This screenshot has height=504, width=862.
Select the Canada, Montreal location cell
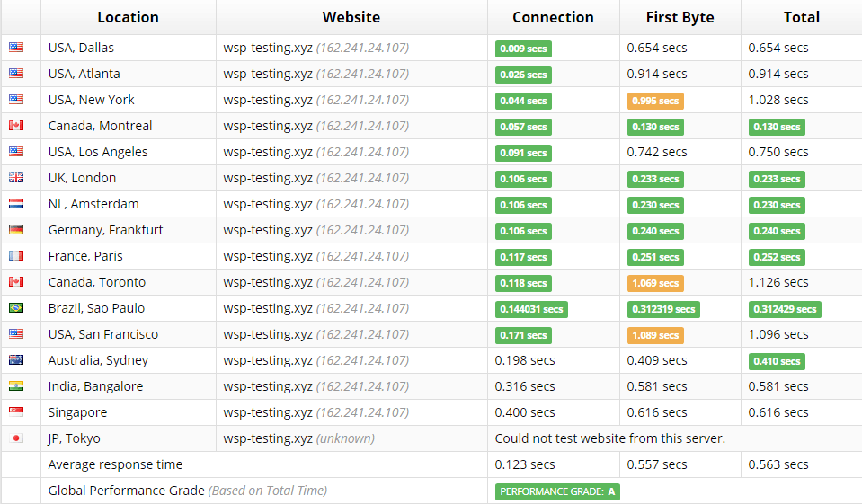pos(129,126)
